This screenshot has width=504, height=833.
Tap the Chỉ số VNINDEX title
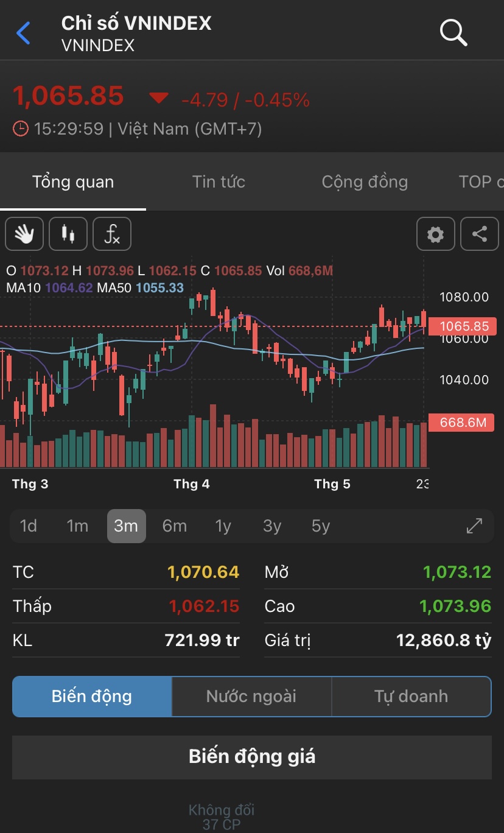click(x=136, y=23)
